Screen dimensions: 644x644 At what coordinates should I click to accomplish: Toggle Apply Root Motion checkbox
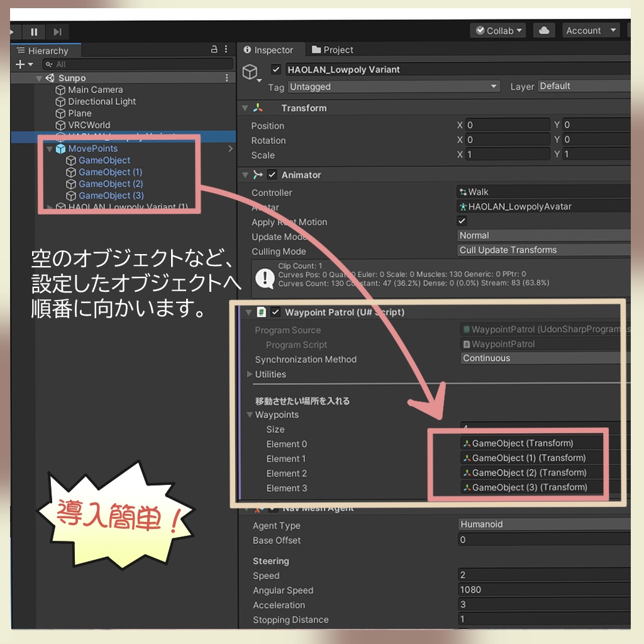[x=462, y=221]
